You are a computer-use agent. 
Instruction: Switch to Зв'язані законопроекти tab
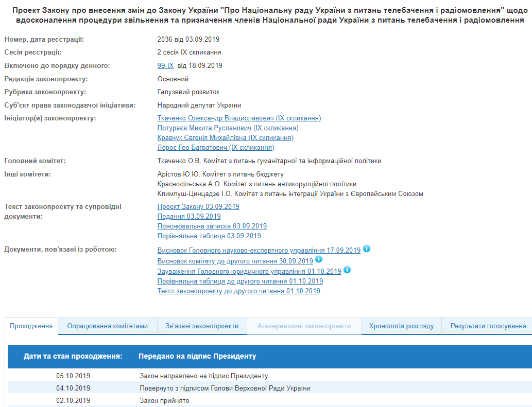tap(202, 326)
